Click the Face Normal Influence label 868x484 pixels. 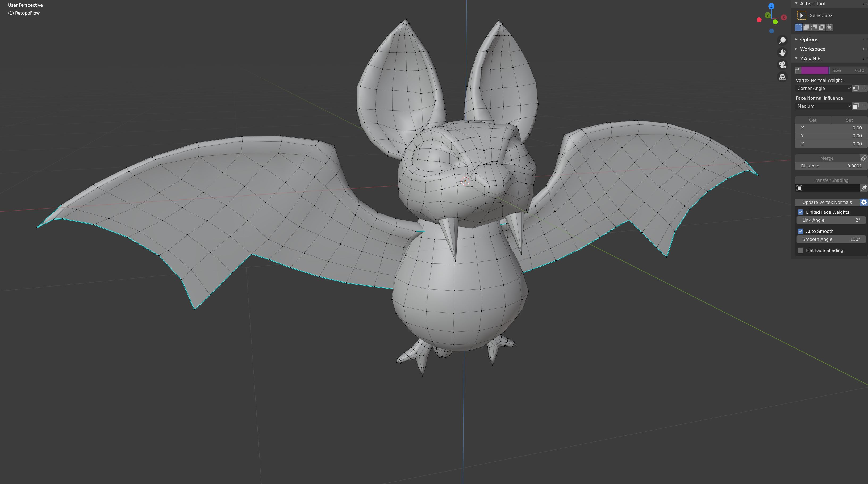(x=820, y=98)
